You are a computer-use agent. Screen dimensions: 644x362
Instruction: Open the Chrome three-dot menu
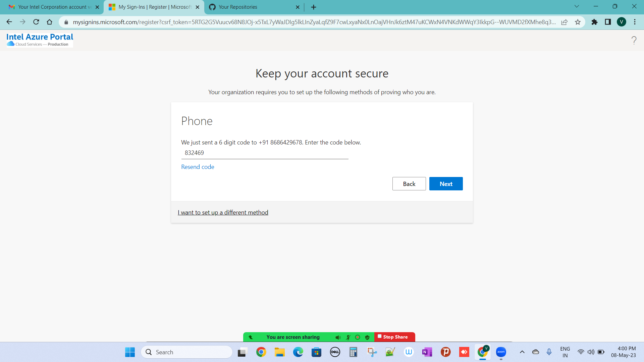coord(635,22)
